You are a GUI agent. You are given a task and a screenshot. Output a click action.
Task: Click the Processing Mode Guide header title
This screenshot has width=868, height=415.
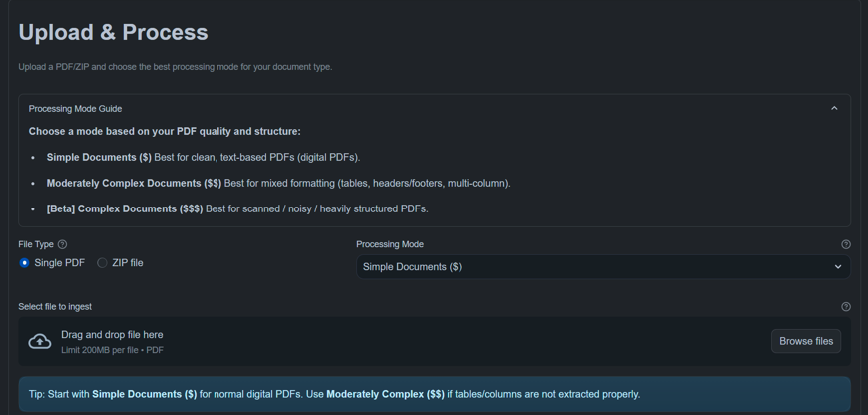click(x=75, y=108)
